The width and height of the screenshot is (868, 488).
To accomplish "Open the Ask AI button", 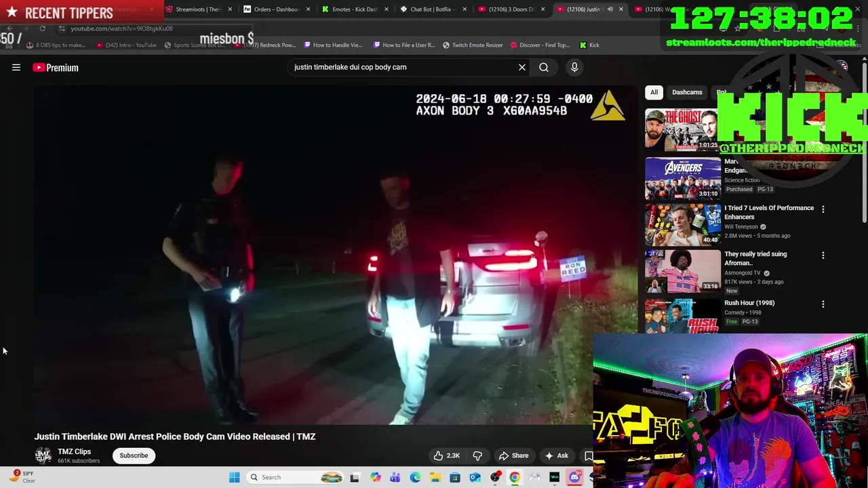I will pyautogui.click(x=556, y=455).
